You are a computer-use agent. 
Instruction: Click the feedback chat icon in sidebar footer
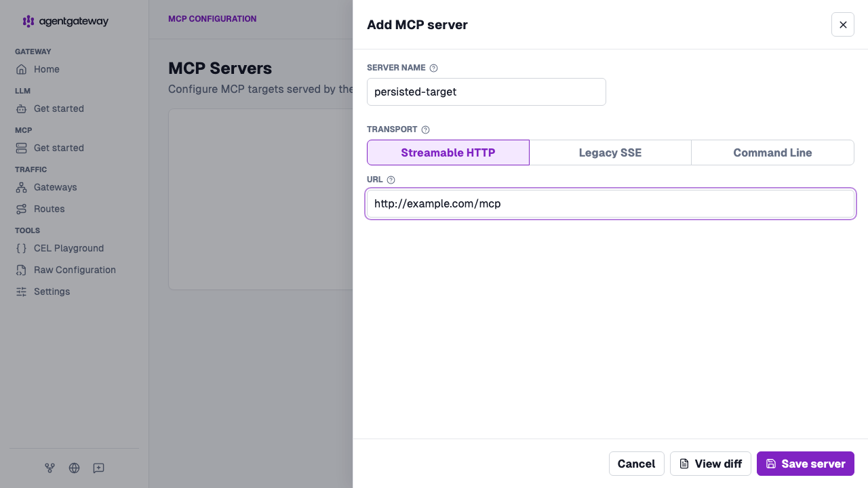click(x=98, y=468)
